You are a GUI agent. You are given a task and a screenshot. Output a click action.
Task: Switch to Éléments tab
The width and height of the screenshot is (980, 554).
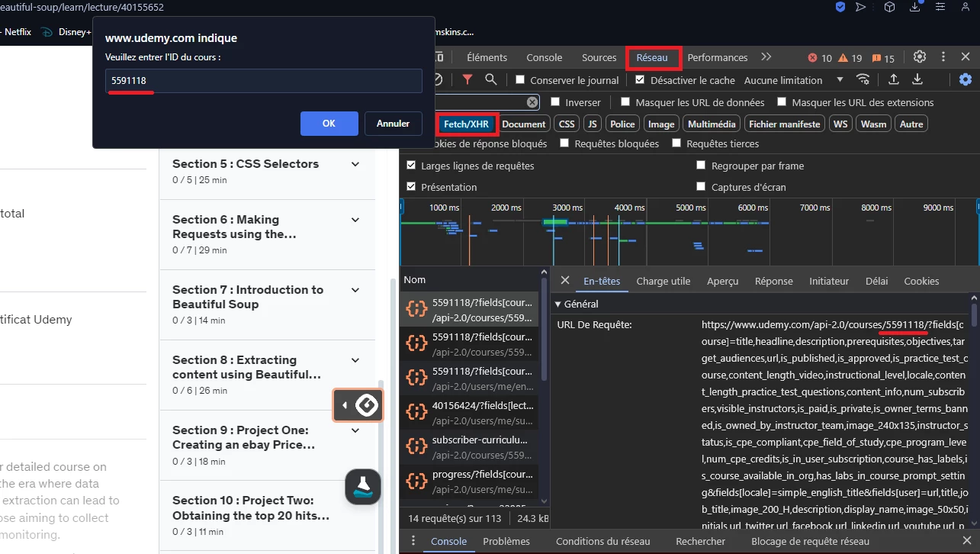pyautogui.click(x=487, y=58)
